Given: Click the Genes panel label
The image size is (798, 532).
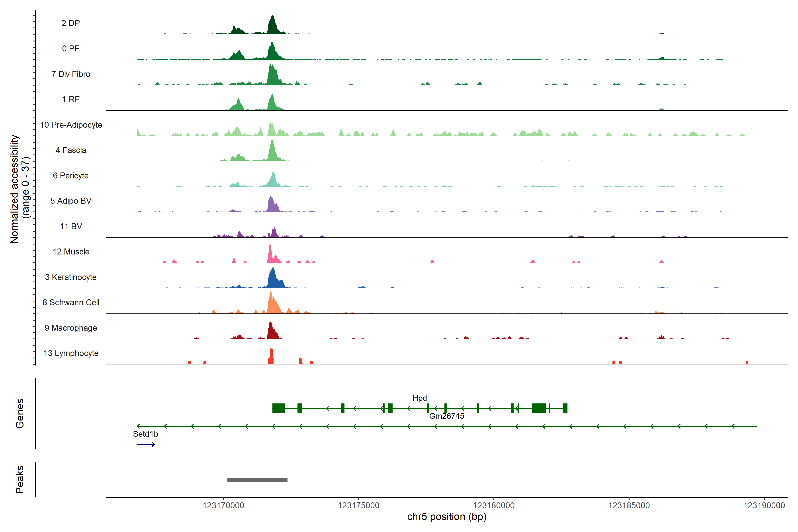Looking at the screenshot, I should pos(20,414).
